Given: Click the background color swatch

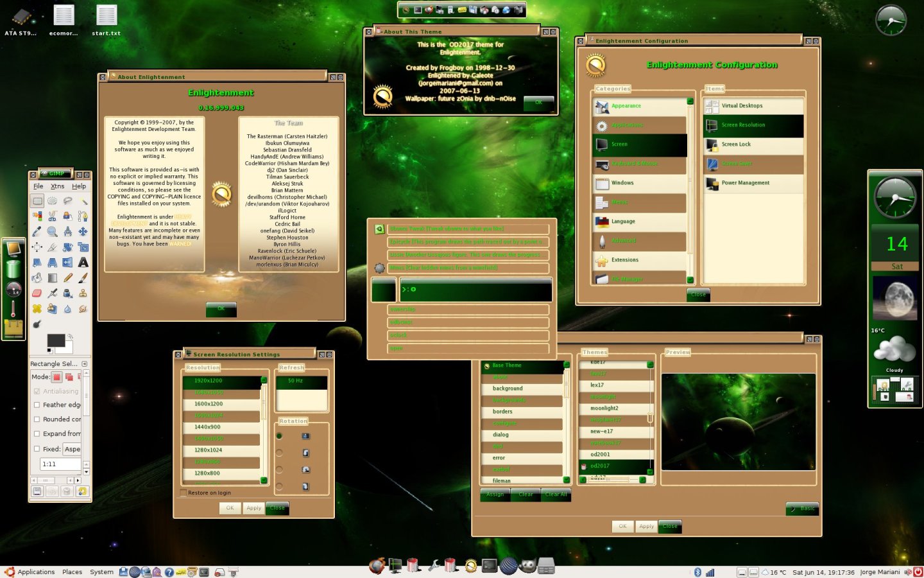Looking at the screenshot, I should [x=69, y=350].
